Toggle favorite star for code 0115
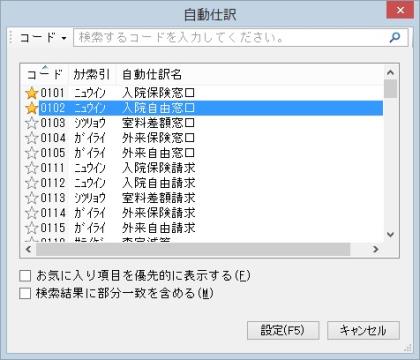Viewport: 420px width, 360px height. (x=32, y=228)
